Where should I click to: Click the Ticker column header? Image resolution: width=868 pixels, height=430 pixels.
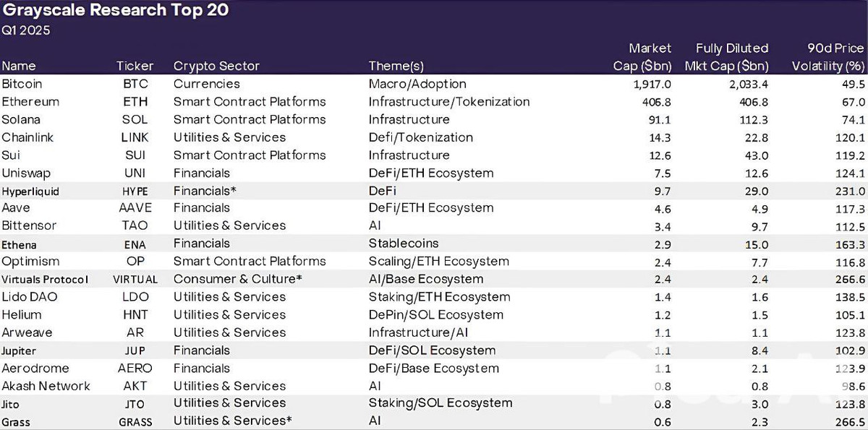pos(135,66)
